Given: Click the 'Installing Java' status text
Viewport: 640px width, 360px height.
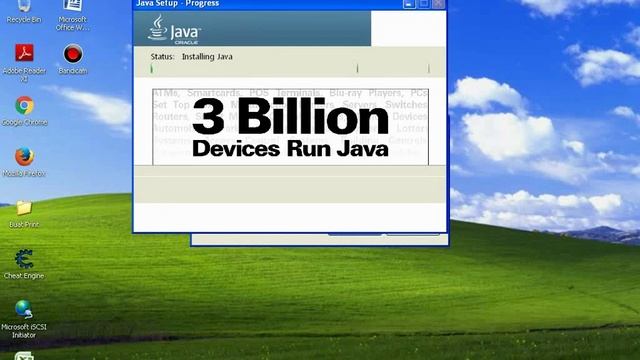Looking at the screenshot, I should click(x=207, y=57).
